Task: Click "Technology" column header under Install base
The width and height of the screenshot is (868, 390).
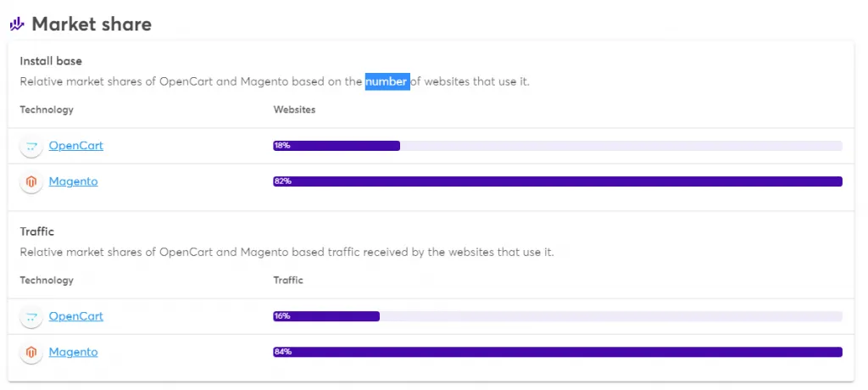Action: click(x=47, y=110)
